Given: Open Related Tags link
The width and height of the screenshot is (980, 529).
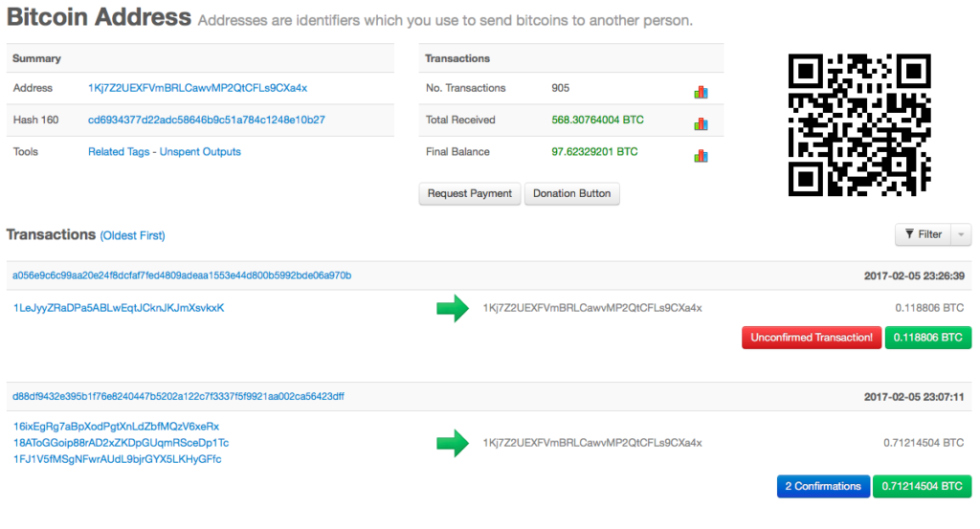Looking at the screenshot, I should pyautogui.click(x=119, y=152).
